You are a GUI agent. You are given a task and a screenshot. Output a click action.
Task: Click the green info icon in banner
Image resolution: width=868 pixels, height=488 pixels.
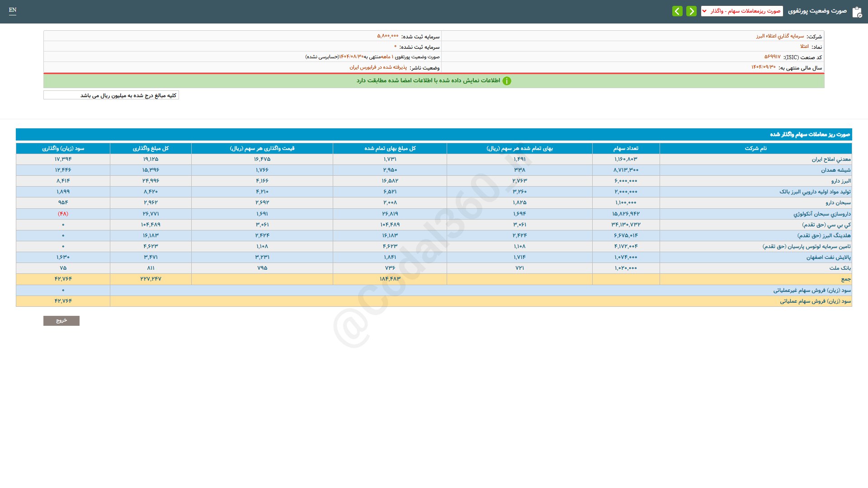point(507,81)
